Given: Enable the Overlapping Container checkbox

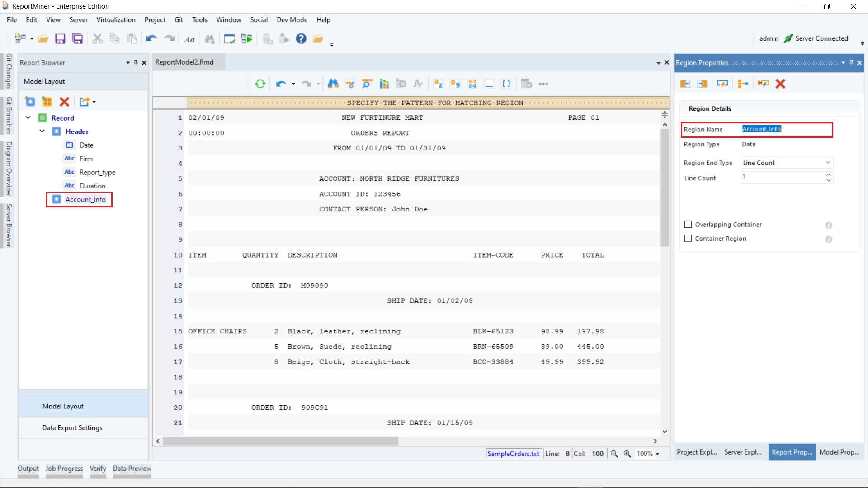Looking at the screenshot, I should click(x=688, y=225).
